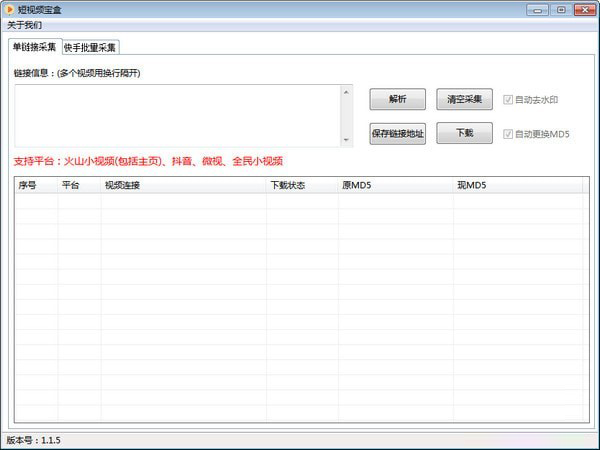Viewport: 600px width, 450px height.
Task: Click the 解析 button
Action: click(x=397, y=99)
